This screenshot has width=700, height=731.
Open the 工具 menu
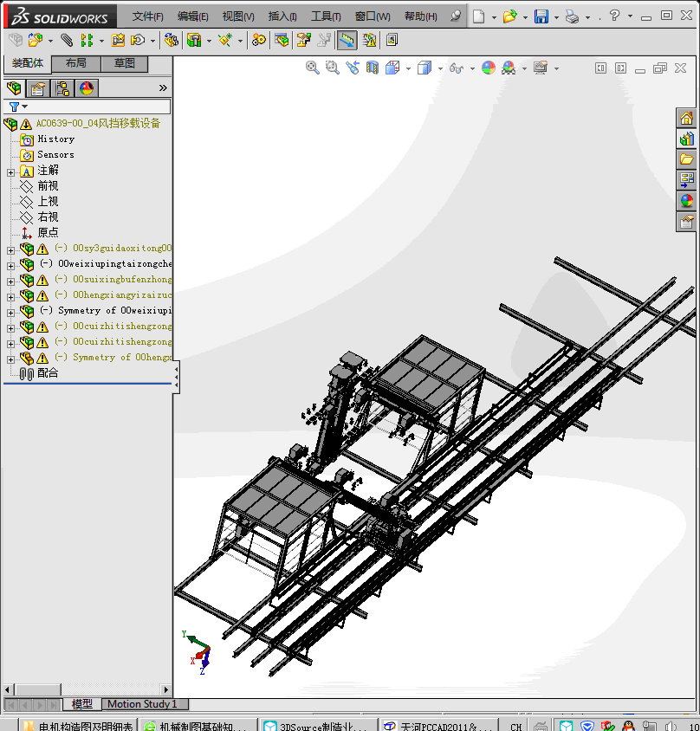326,16
